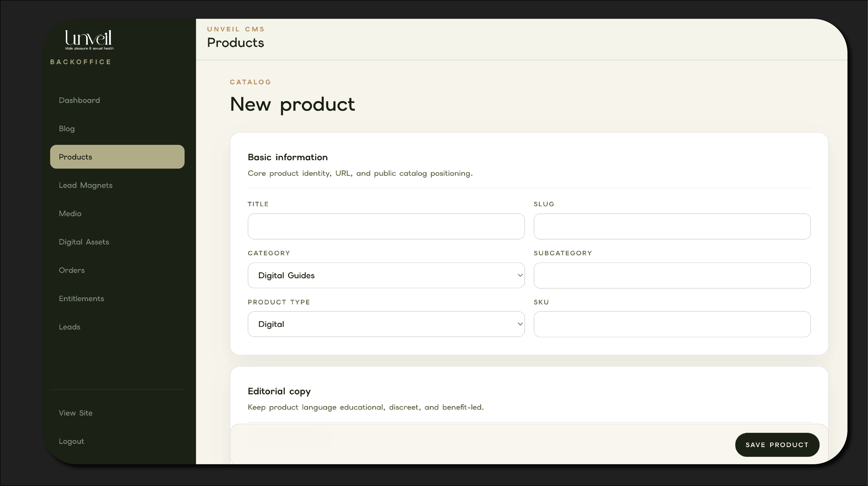Select Products in the sidebar
The height and width of the screenshot is (486, 868).
[x=117, y=157]
